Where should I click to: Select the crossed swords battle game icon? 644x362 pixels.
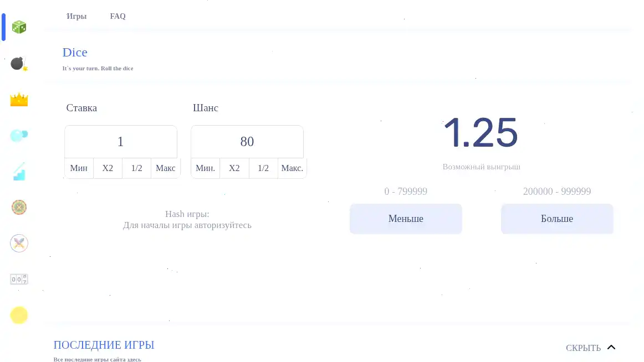click(19, 243)
